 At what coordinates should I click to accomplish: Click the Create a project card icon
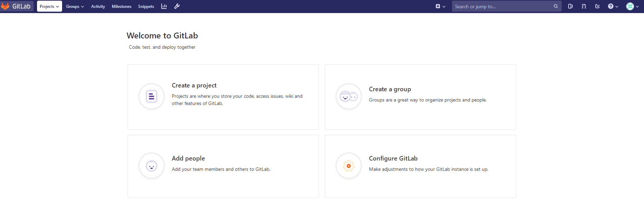click(152, 96)
